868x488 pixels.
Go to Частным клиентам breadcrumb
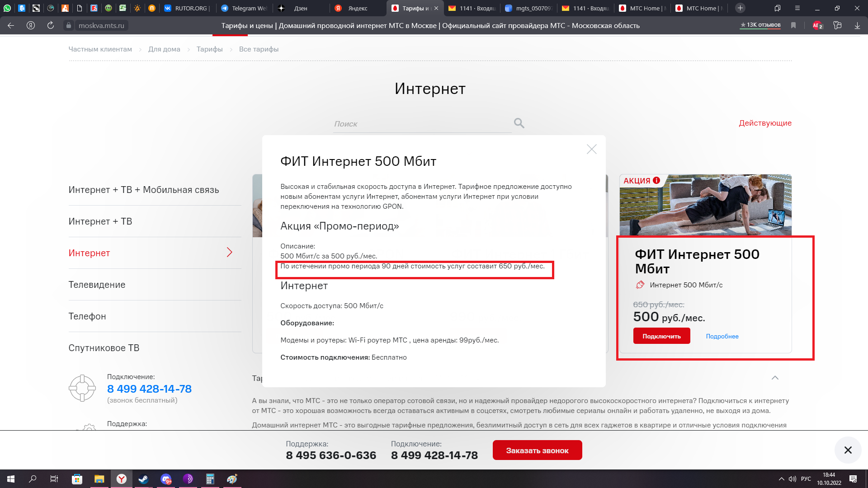tap(100, 49)
